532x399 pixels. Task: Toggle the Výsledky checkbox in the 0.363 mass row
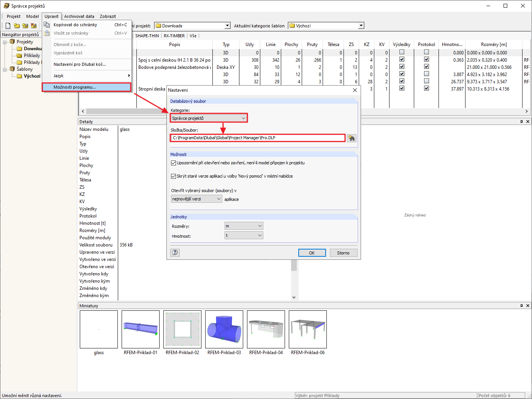tap(402, 59)
